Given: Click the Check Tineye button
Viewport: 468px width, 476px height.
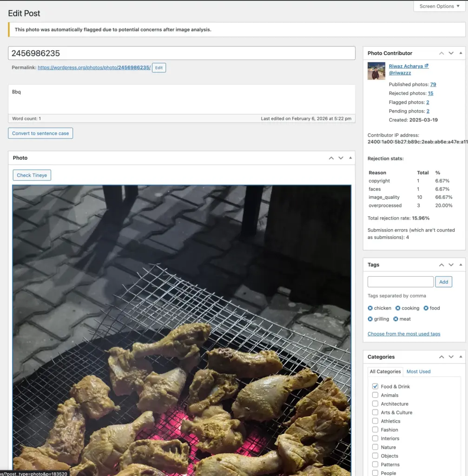Looking at the screenshot, I should coord(32,175).
